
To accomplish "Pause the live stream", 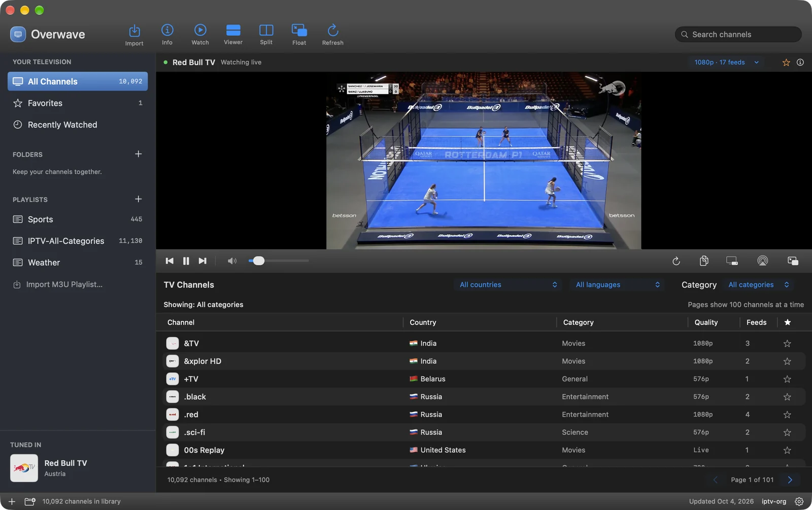I will pos(186,261).
